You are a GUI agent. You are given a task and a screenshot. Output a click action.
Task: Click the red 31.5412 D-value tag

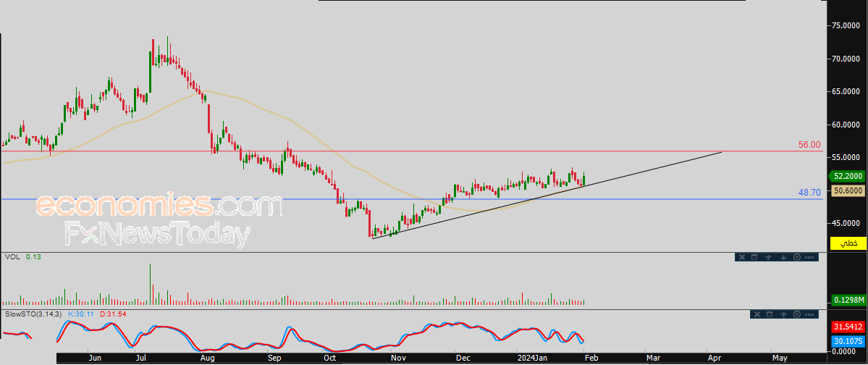pos(848,327)
